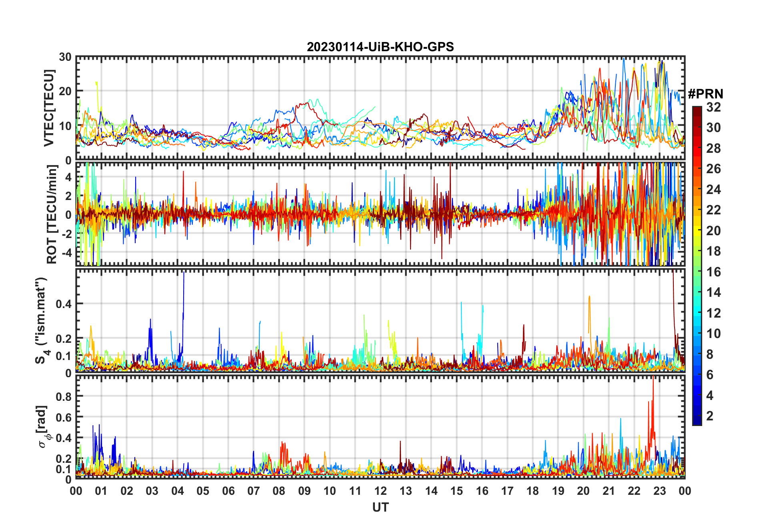Click the ROT [TECU/min] axis label
Image resolution: width=761 pixels, height=532 pixels.
[52, 214]
